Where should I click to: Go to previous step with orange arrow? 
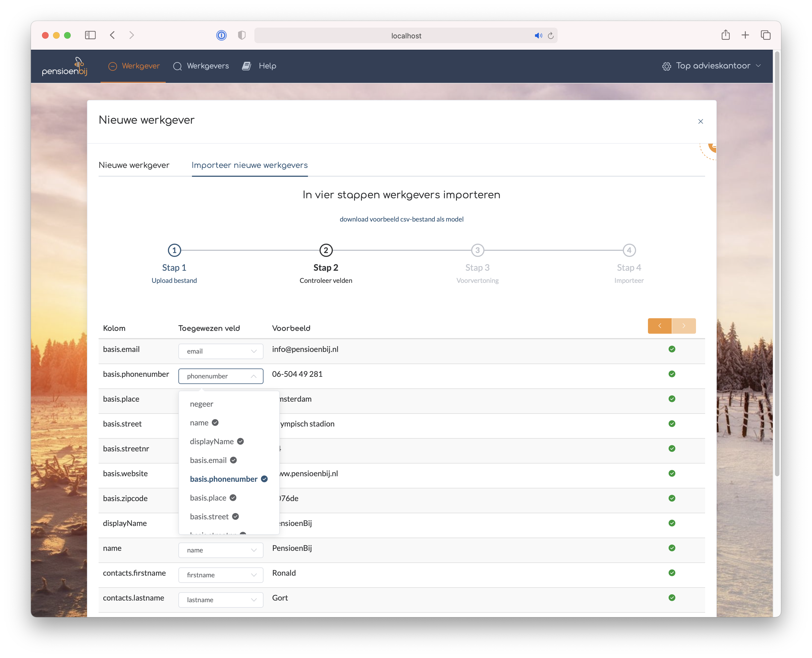[660, 326]
